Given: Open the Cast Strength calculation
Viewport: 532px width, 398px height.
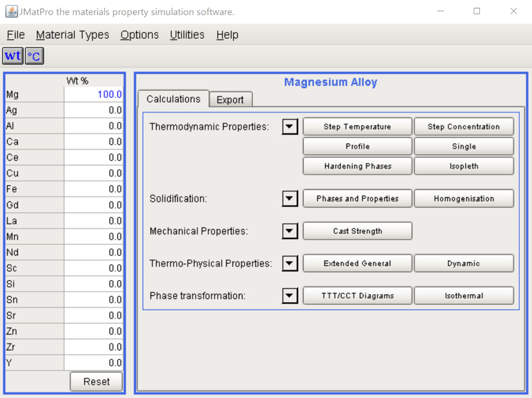Looking at the screenshot, I should point(358,231).
